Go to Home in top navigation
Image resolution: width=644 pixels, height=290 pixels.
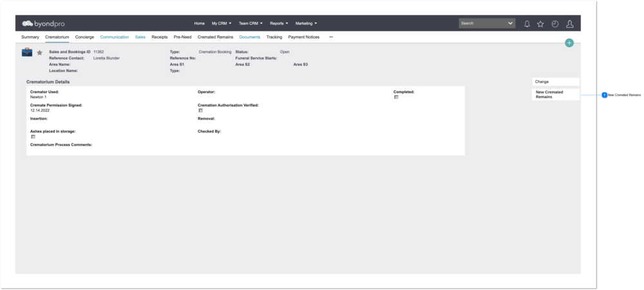click(x=199, y=23)
